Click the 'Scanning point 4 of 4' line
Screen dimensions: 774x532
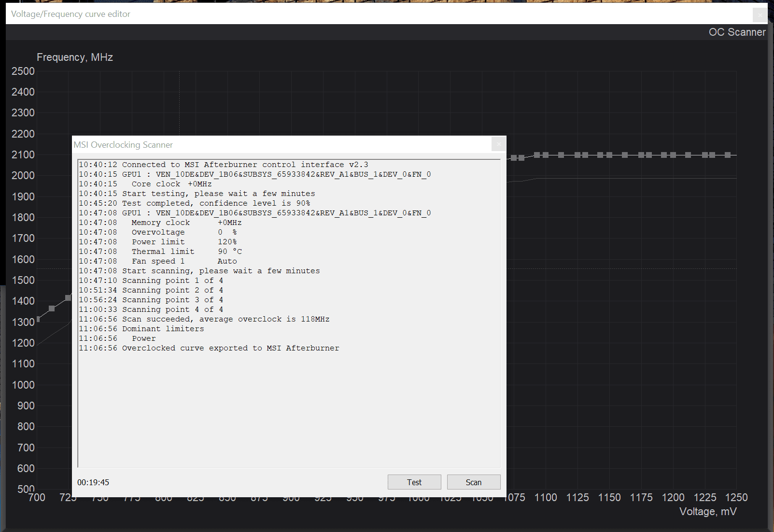(x=151, y=309)
